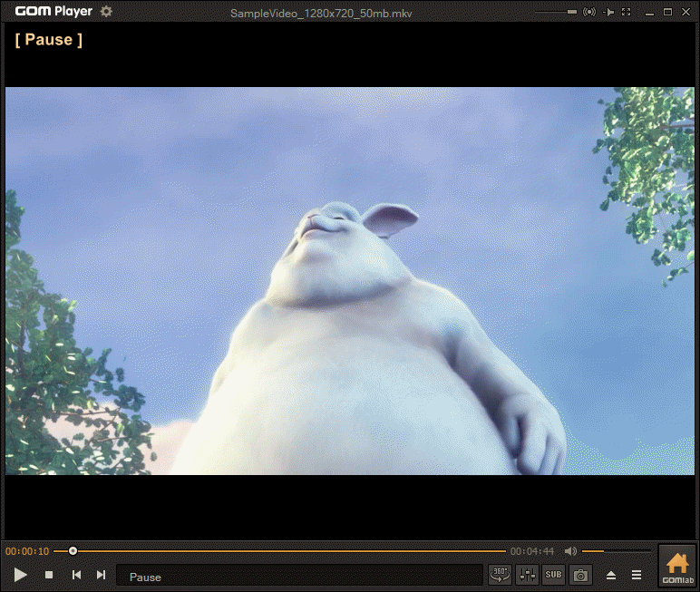Click the paused video frame to resume
The height and width of the screenshot is (592, 700).
point(350,281)
